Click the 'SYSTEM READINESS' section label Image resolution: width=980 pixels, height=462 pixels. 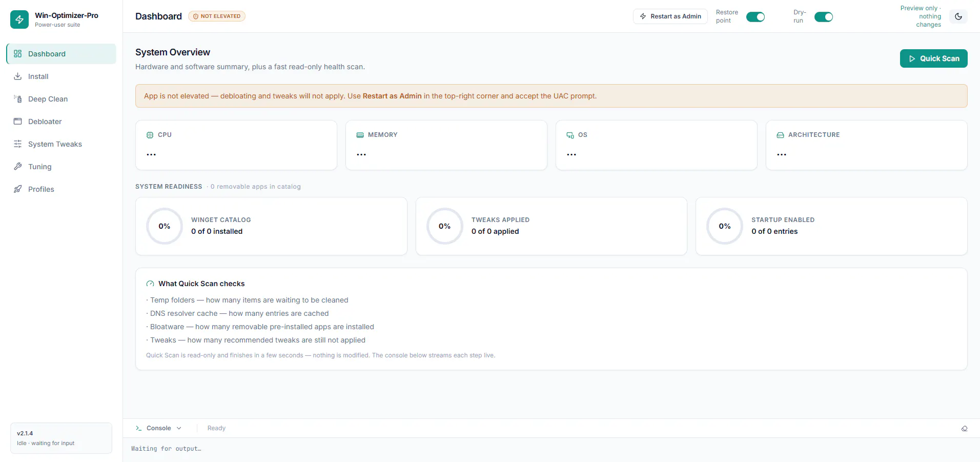tap(169, 187)
